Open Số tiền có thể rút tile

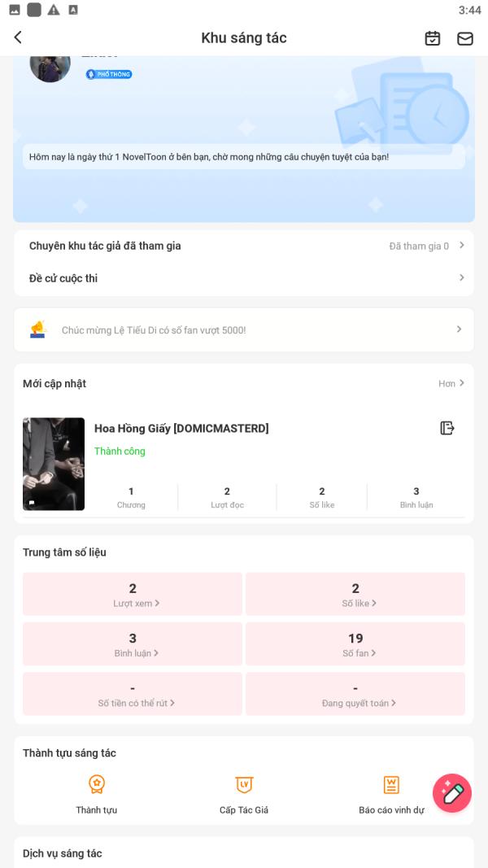133,694
